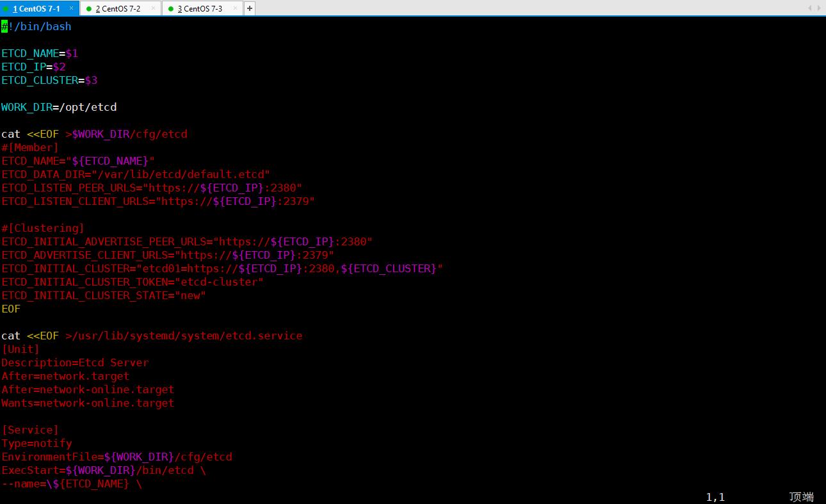Click the EnvironmentFile=${WORK_DIR}/cfg/etcd line
This screenshot has height=504, width=826.
pos(117,457)
